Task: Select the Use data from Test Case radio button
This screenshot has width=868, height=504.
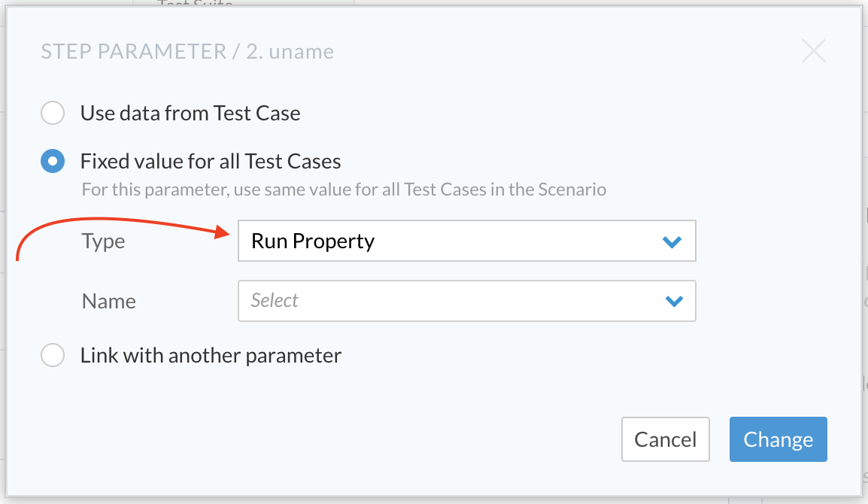Action: click(x=53, y=113)
